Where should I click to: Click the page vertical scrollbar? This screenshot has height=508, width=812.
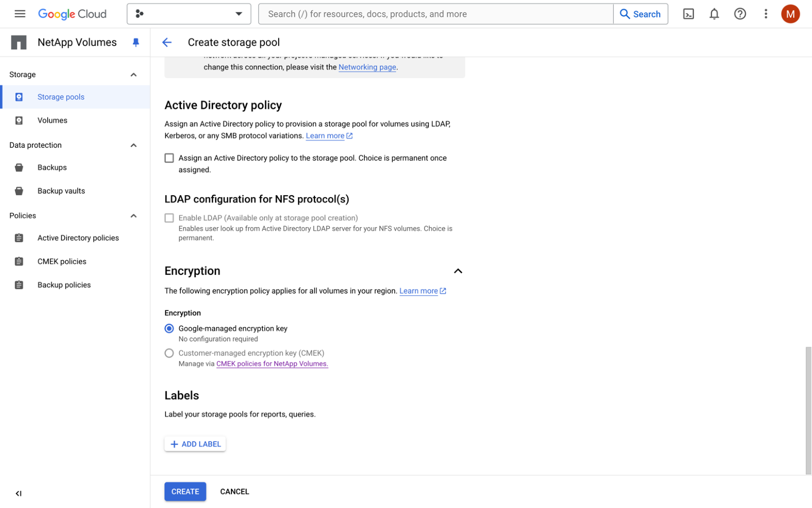click(x=808, y=410)
